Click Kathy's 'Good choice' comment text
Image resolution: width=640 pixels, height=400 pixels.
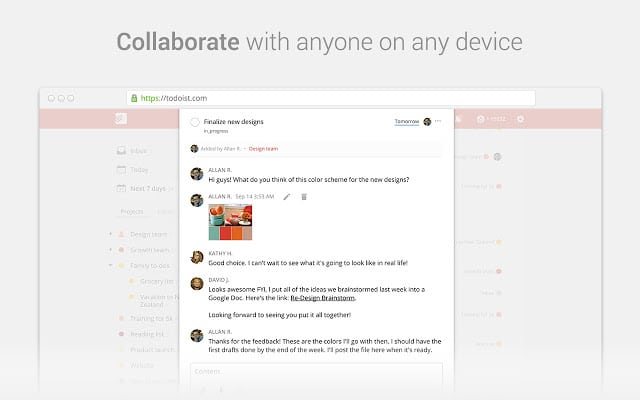click(x=308, y=263)
